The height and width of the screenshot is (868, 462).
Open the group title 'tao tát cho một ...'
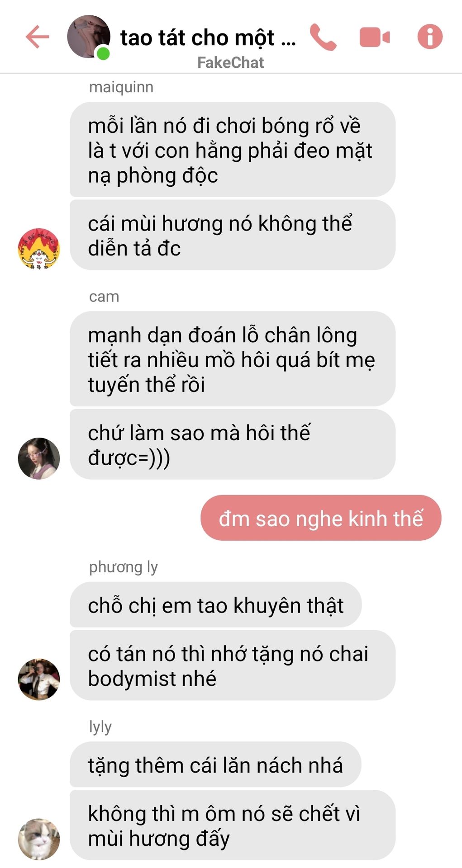tap(208, 38)
